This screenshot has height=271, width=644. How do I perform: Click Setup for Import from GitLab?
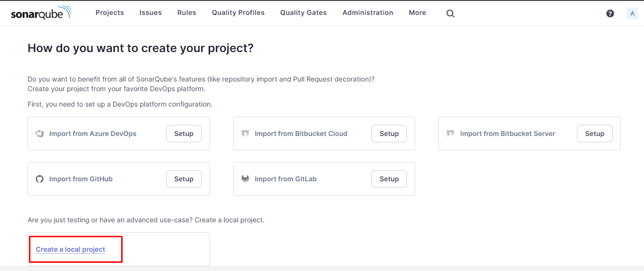[x=389, y=179]
